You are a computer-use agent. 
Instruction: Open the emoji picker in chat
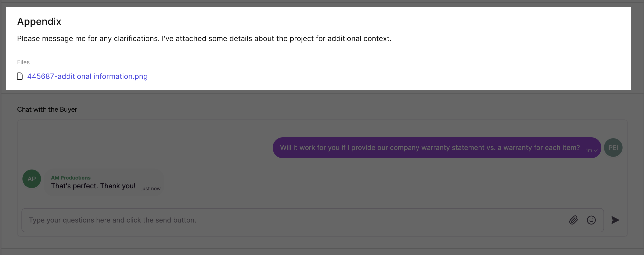(x=591, y=220)
